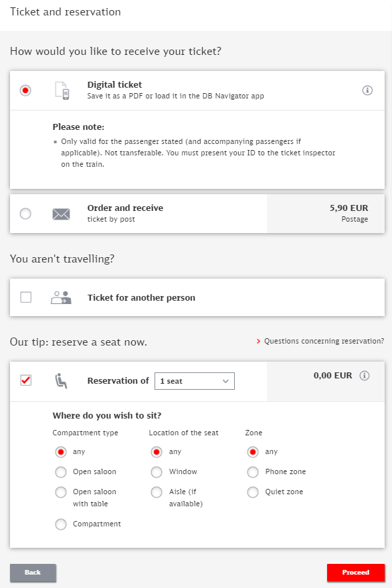Click the digital ticket phone icon
This screenshot has width=392, height=588.
click(x=62, y=90)
